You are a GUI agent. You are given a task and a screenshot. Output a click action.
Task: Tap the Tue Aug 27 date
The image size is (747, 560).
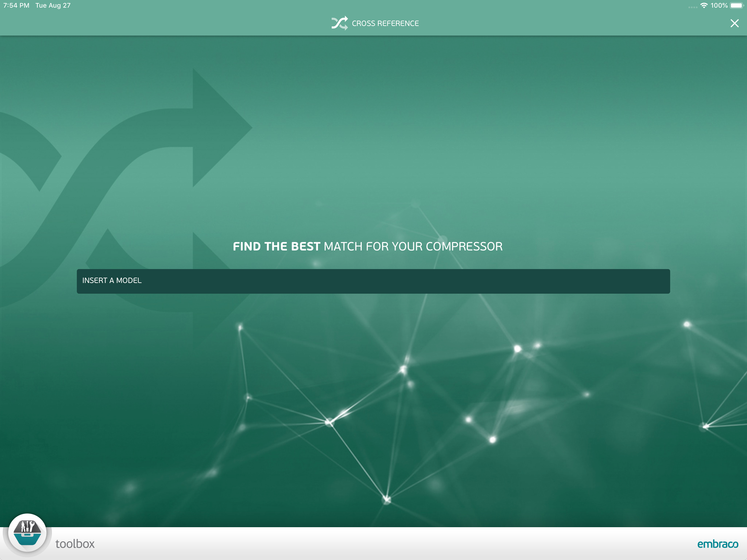click(53, 5)
